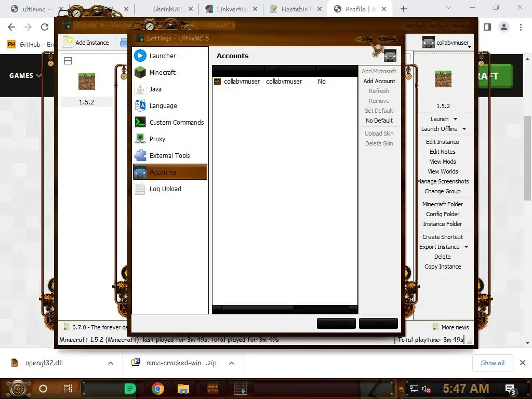Image resolution: width=532 pixels, height=399 pixels.
Task: Open the GitHub bookmark
Action: tap(31, 45)
